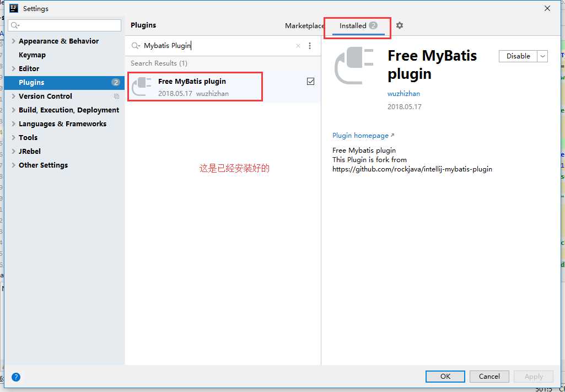The image size is (565, 392).
Task: Click the Apply button
Action: [x=534, y=376]
